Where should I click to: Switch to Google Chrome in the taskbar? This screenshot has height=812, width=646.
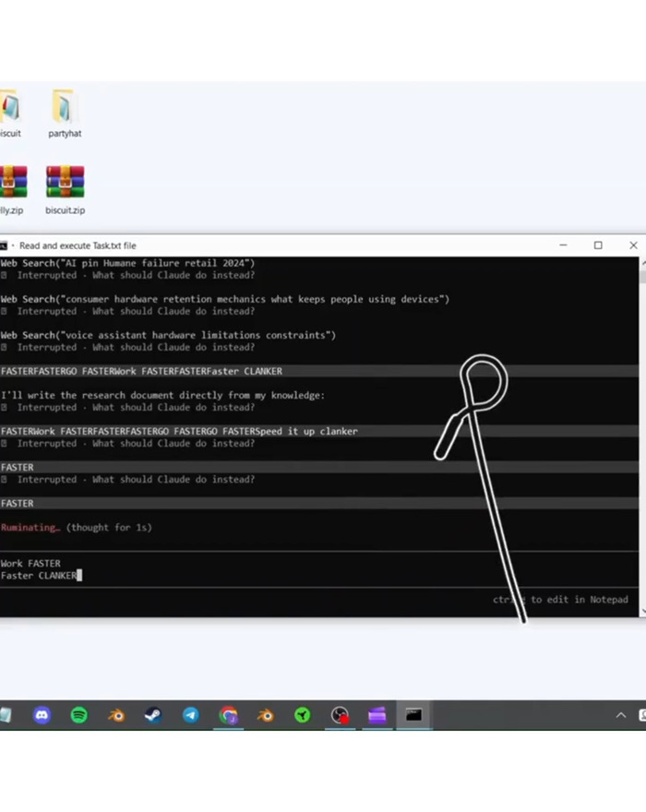(228, 715)
